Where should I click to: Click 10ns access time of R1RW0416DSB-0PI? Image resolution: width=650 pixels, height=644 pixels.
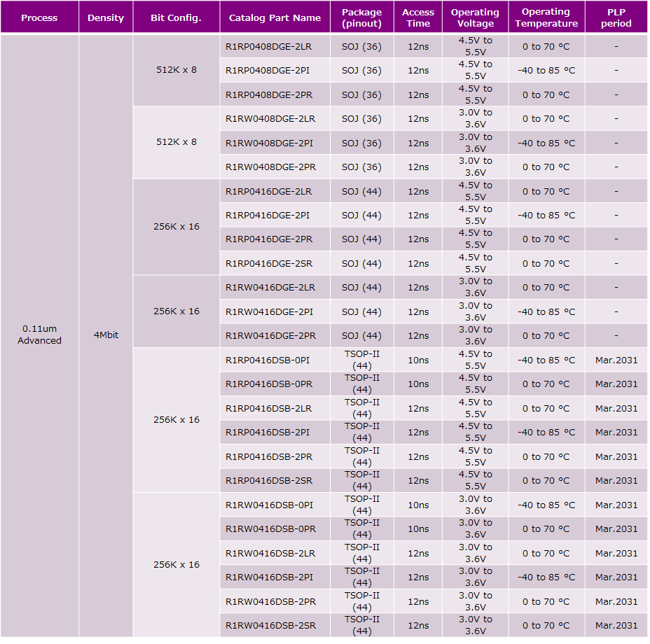418,505
